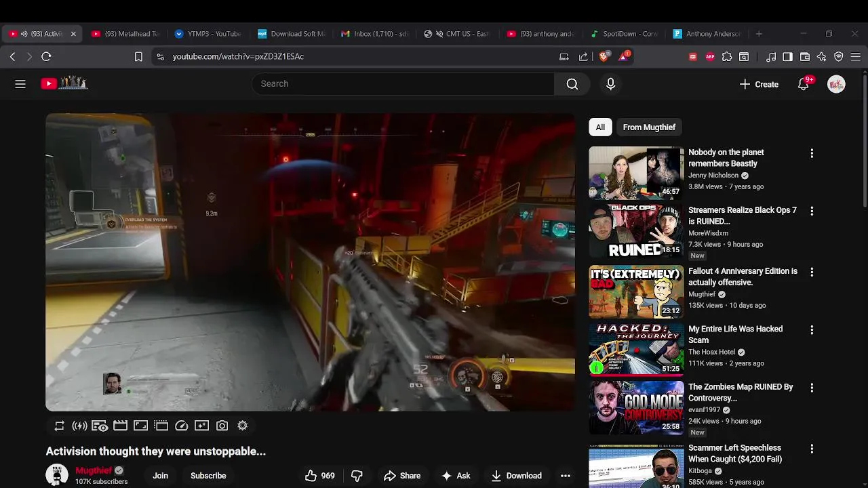
Task: Switch to SpotiDown tab
Action: tap(624, 34)
